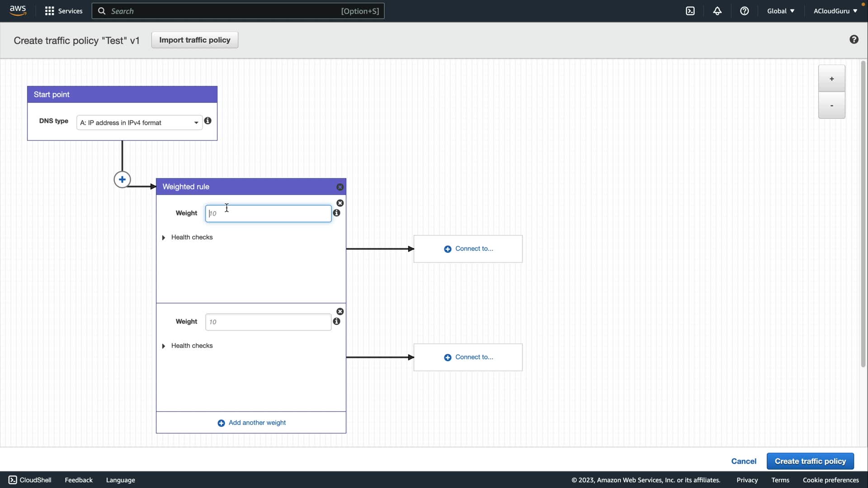Viewport: 868px width, 488px height.
Task: Open the DNS type dropdown
Action: coord(139,122)
